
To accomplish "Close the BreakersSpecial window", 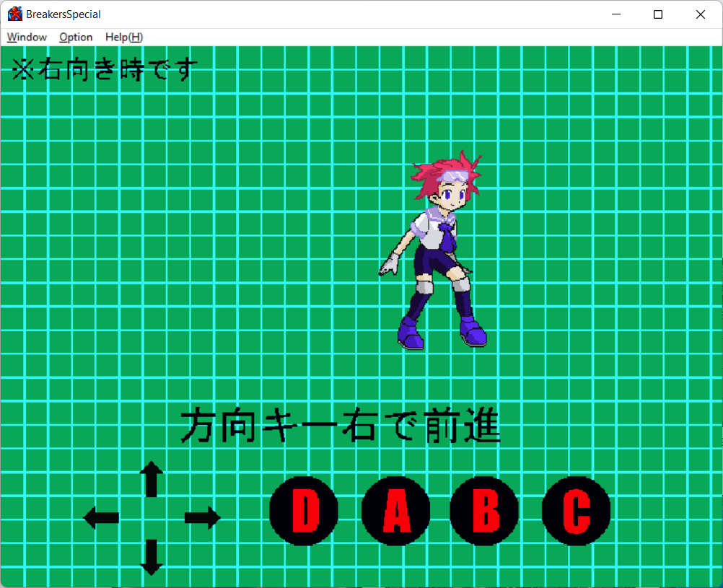I will point(701,14).
